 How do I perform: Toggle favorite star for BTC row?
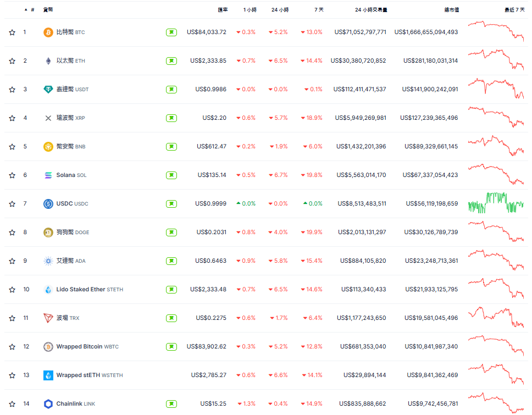tap(12, 32)
